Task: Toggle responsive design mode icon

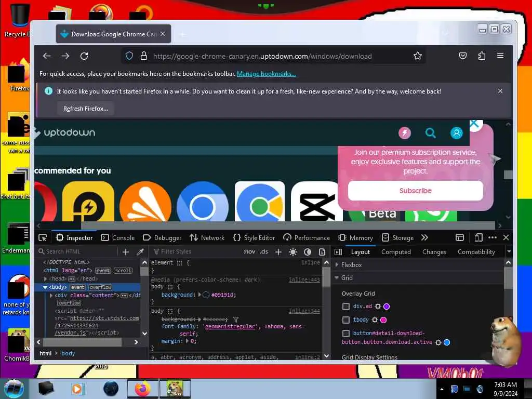Action: pos(478,237)
